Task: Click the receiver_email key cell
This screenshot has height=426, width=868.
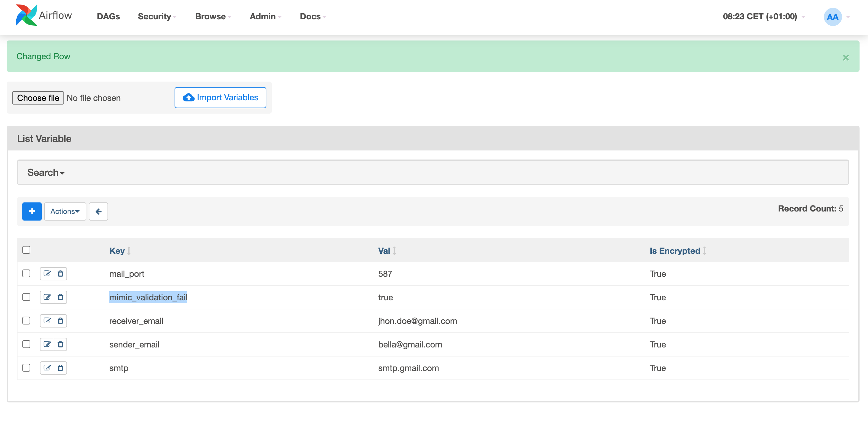Action: pos(136,321)
